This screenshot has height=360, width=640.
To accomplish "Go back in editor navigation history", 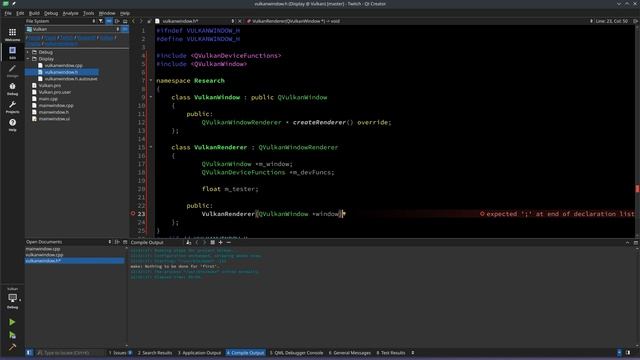I will pos(133,21).
